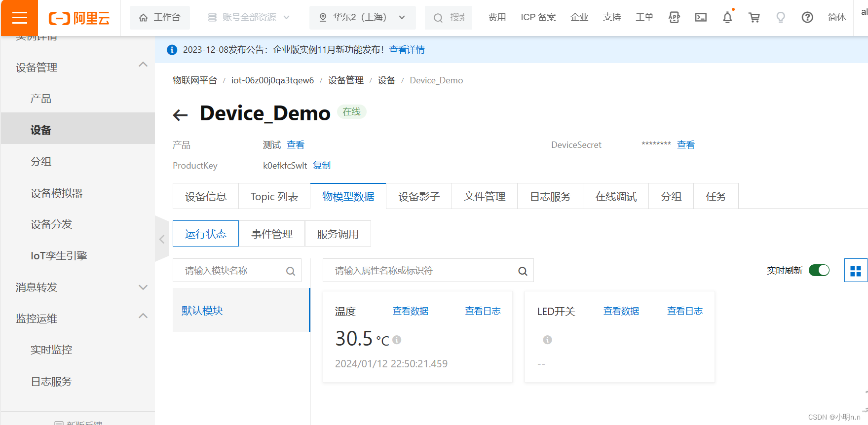Viewport: 868px width, 425px height.
Task: Click 查看详情 in the announcement
Action: pos(407,50)
